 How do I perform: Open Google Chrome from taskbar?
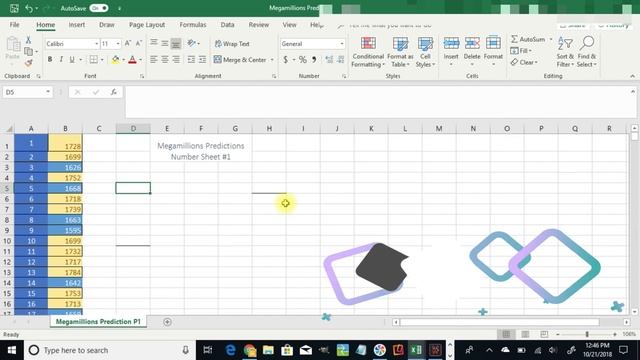[x=249, y=350]
